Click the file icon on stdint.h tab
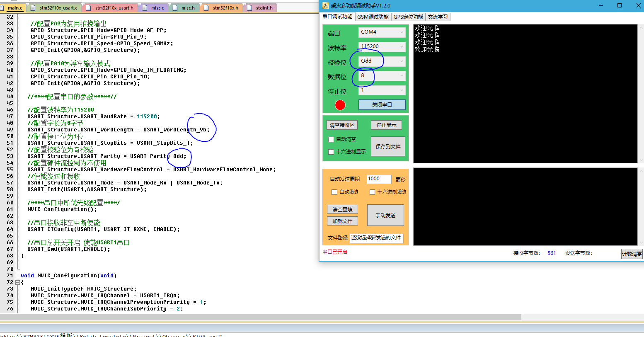 (249, 8)
